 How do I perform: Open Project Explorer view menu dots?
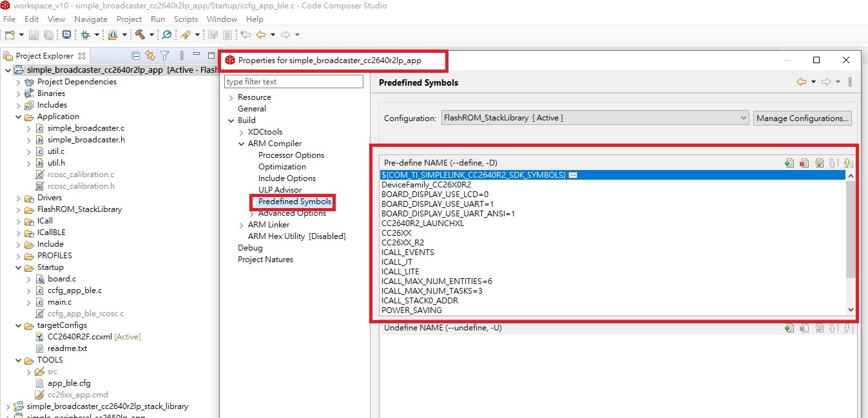point(182,56)
